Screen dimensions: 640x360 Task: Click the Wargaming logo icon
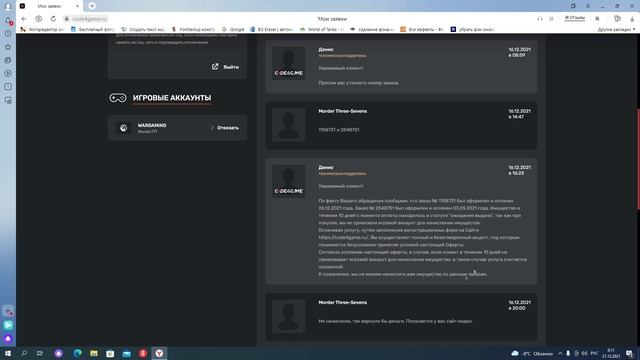coord(123,128)
